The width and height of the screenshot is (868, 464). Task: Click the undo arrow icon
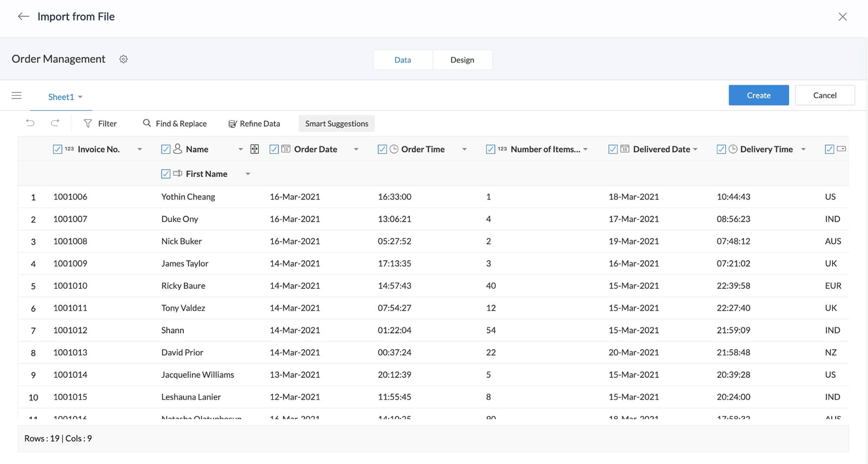tap(30, 123)
